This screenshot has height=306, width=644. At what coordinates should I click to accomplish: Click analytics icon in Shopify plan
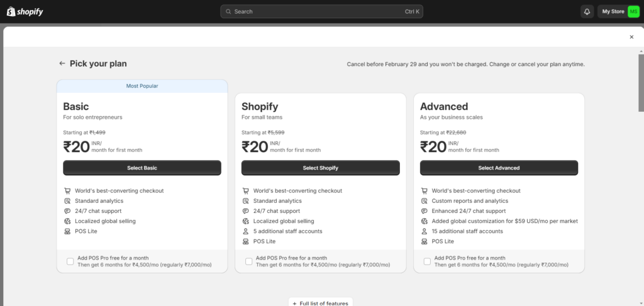point(246,201)
